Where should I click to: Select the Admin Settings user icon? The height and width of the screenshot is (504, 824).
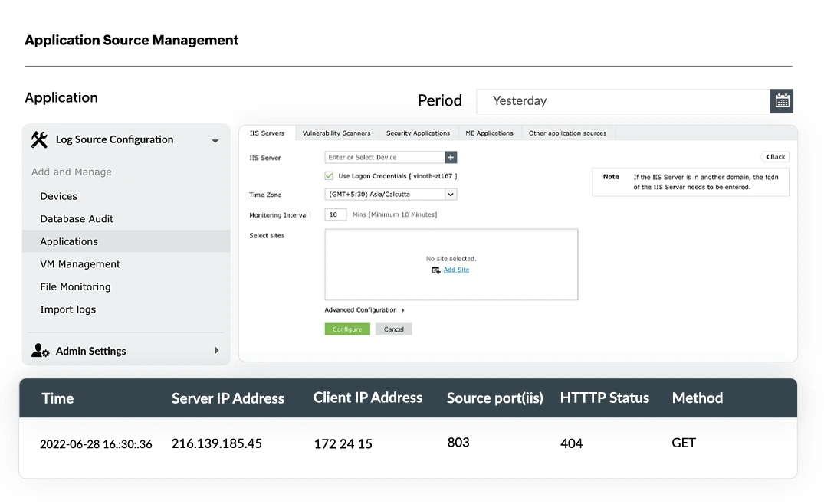(x=39, y=351)
